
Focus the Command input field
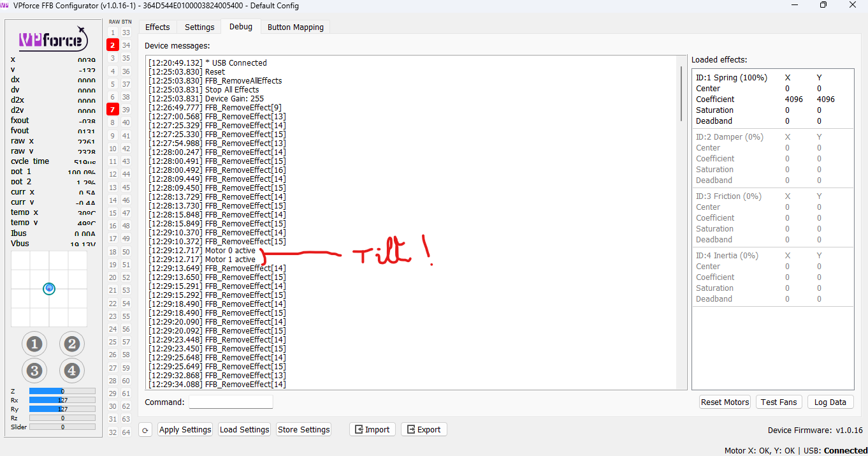(x=231, y=402)
